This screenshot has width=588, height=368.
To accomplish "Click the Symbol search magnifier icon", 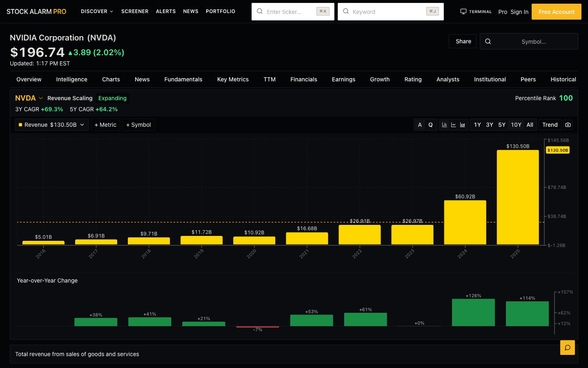I will point(488,41).
